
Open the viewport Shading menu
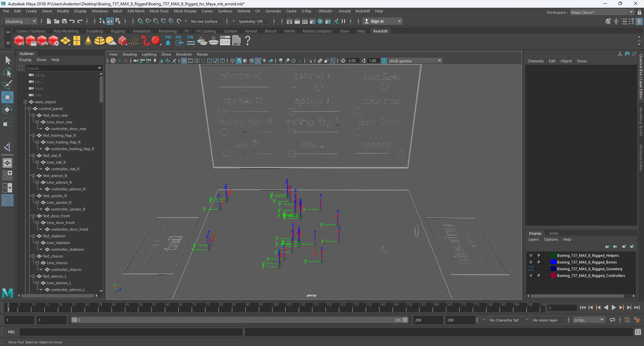tap(129, 54)
